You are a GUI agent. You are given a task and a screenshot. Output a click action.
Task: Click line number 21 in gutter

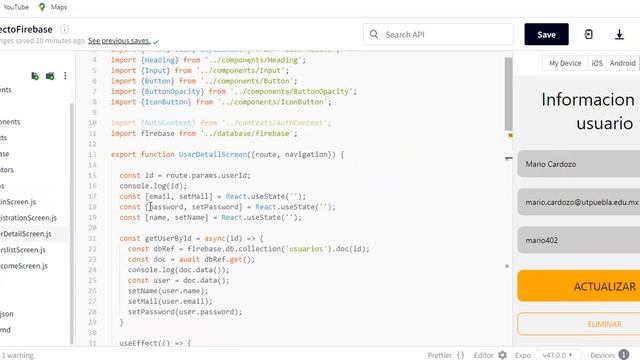(92, 238)
